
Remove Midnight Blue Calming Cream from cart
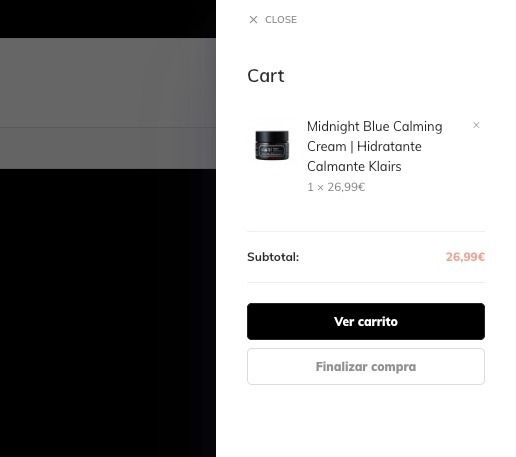point(476,125)
